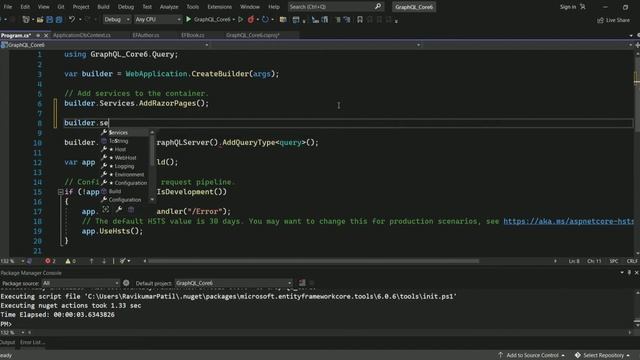Click the editor horizontal scrollbar
The width and height of the screenshot is (640, 360).
[313, 261]
